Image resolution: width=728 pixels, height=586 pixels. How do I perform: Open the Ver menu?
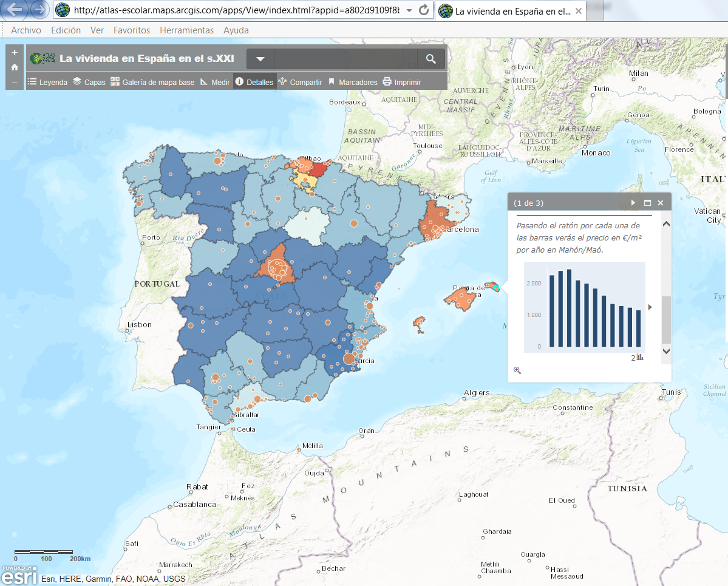click(x=97, y=30)
